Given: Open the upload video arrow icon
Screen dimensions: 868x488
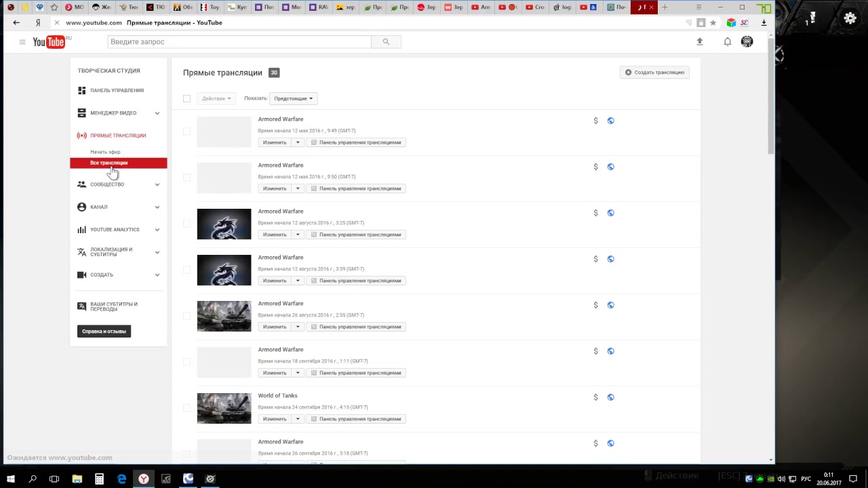Looking at the screenshot, I should (700, 42).
